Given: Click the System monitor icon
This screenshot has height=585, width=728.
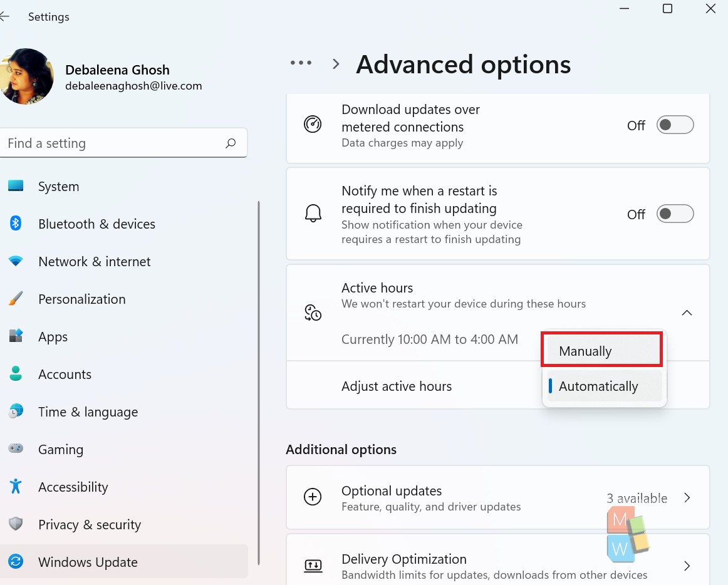Looking at the screenshot, I should point(16,186).
